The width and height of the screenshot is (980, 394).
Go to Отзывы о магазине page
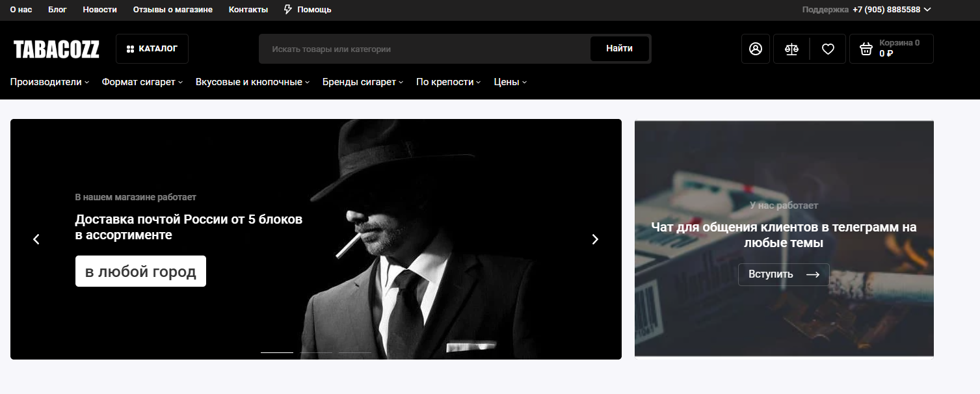point(172,10)
